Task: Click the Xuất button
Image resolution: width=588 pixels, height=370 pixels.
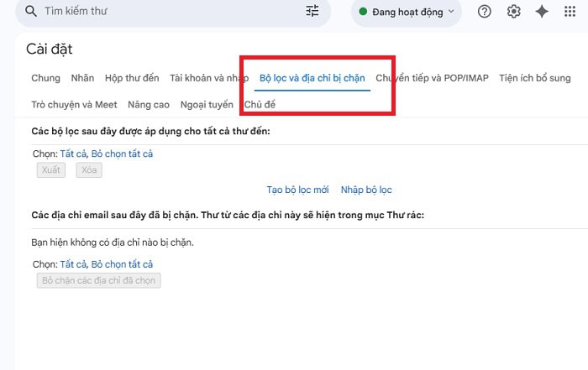Action: pyautogui.click(x=51, y=170)
